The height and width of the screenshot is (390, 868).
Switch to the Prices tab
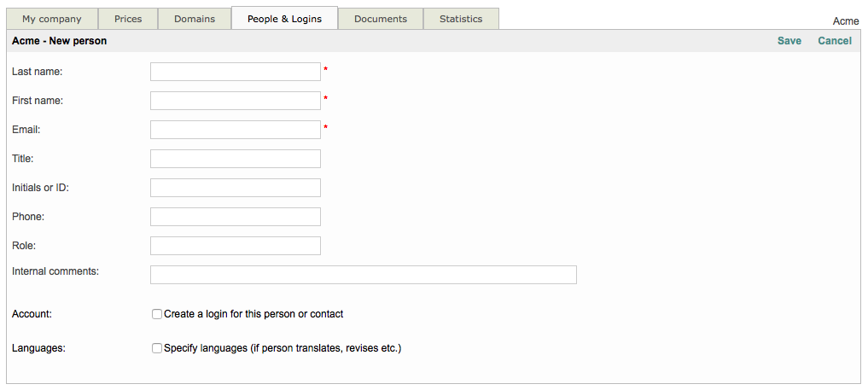128,19
